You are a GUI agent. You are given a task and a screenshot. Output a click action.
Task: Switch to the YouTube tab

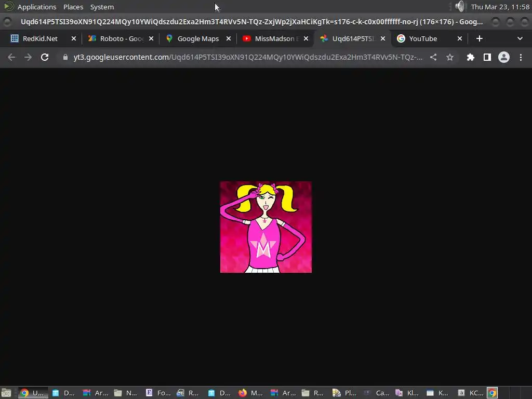(422, 38)
